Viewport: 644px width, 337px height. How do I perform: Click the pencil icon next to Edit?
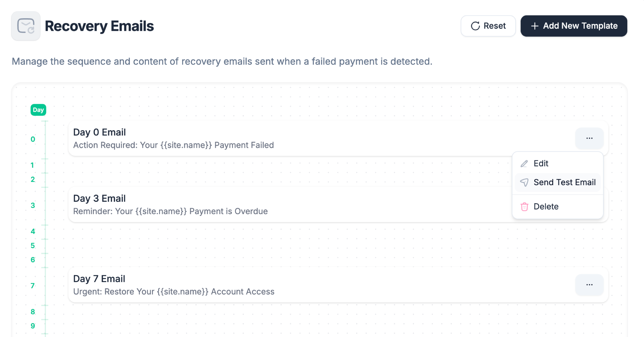[524, 164]
